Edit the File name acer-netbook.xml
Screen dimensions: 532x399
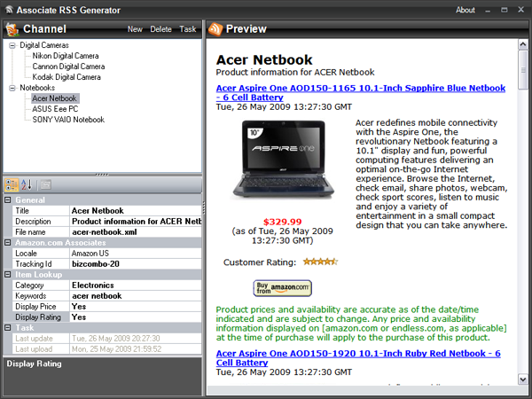point(136,232)
